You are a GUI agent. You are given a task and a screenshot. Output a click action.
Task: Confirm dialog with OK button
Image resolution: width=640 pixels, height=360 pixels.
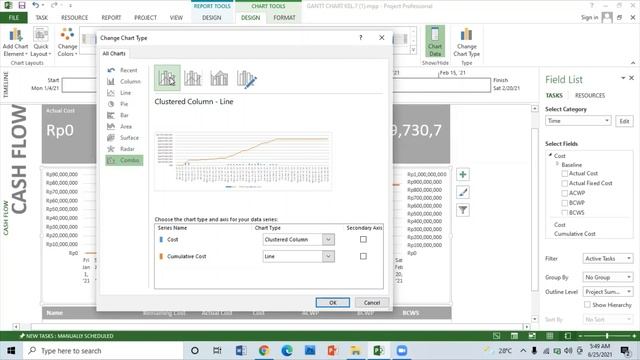333,303
